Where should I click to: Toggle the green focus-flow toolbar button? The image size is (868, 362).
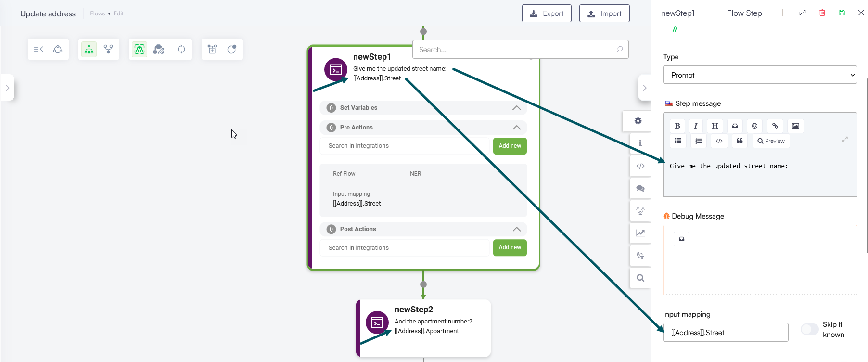[140, 49]
